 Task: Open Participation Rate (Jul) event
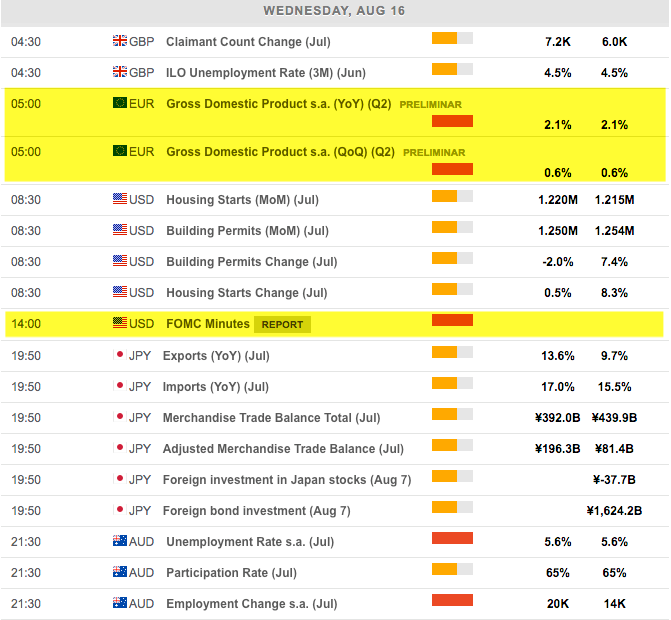click(231, 572)
